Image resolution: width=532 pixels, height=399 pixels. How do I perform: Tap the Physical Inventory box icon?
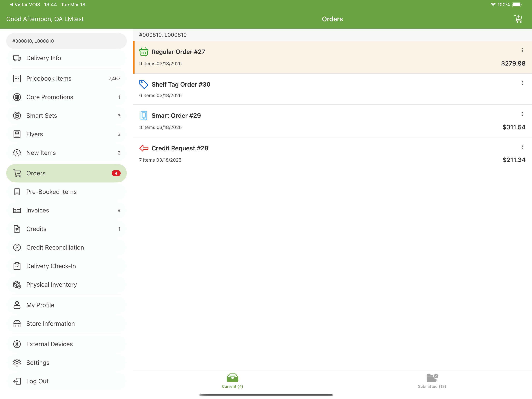[x=17, y=285]
